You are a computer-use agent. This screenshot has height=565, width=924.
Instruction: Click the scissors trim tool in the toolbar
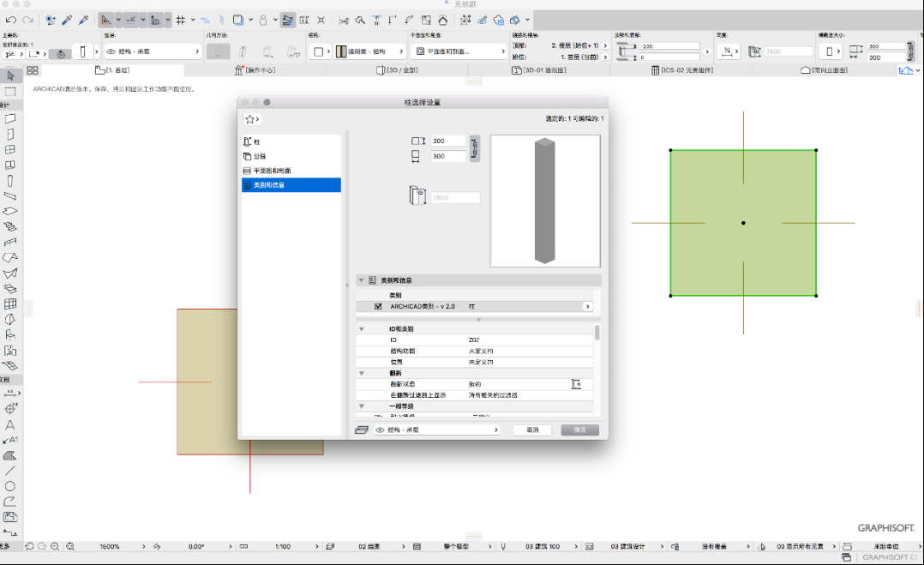344,20
